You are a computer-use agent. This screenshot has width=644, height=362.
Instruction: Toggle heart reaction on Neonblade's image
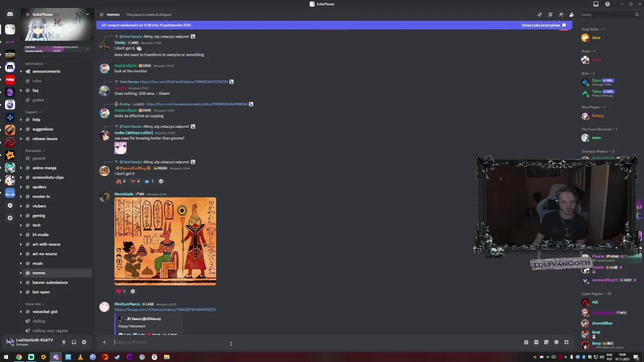[121, 291]
